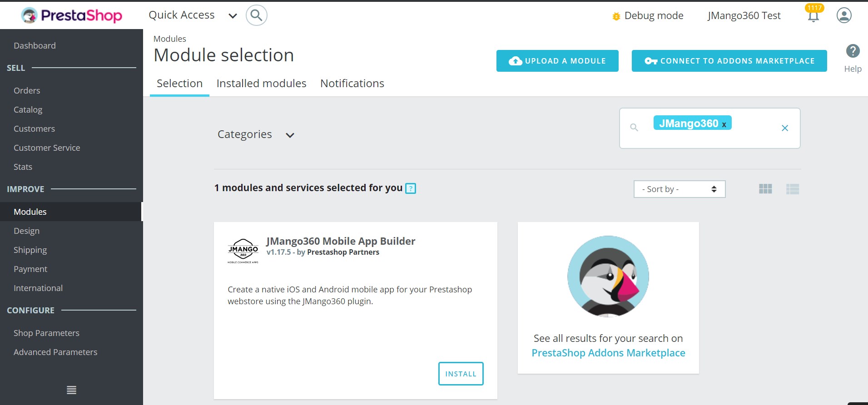Viewport: 868px width, 405px height.
Task: Open Customer Service menu item
Action: (x=47, y=148)
